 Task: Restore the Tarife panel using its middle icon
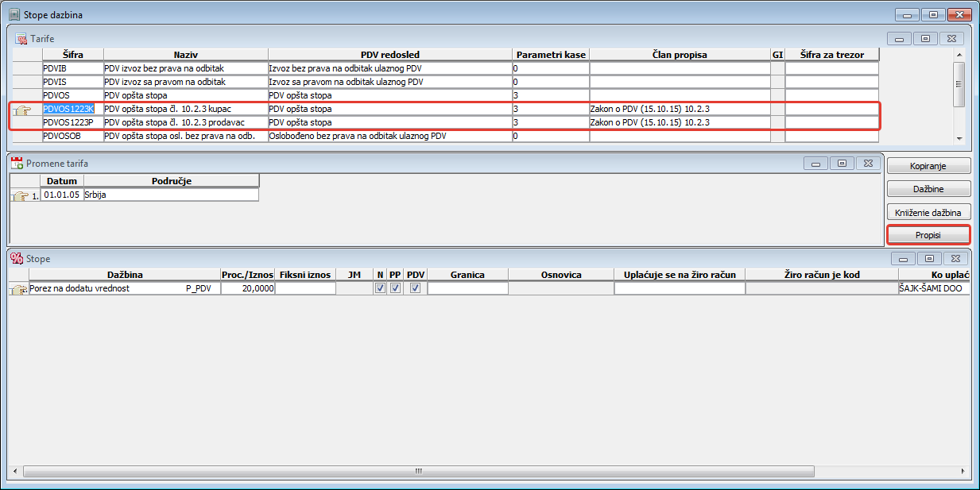925,38
